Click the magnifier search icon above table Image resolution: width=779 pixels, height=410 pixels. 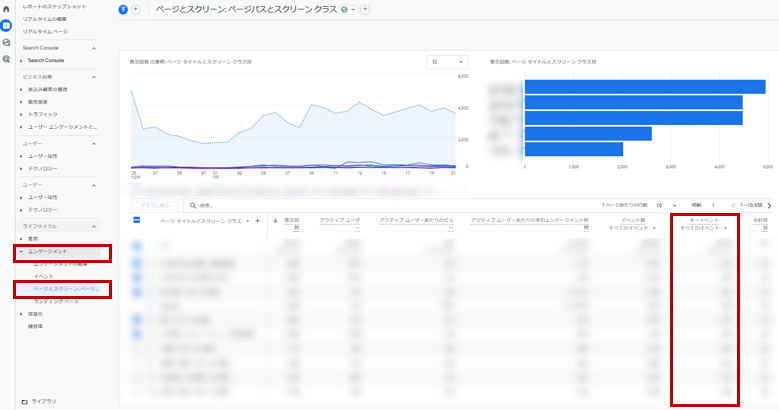pyautogui.click(x=193, y=205)
